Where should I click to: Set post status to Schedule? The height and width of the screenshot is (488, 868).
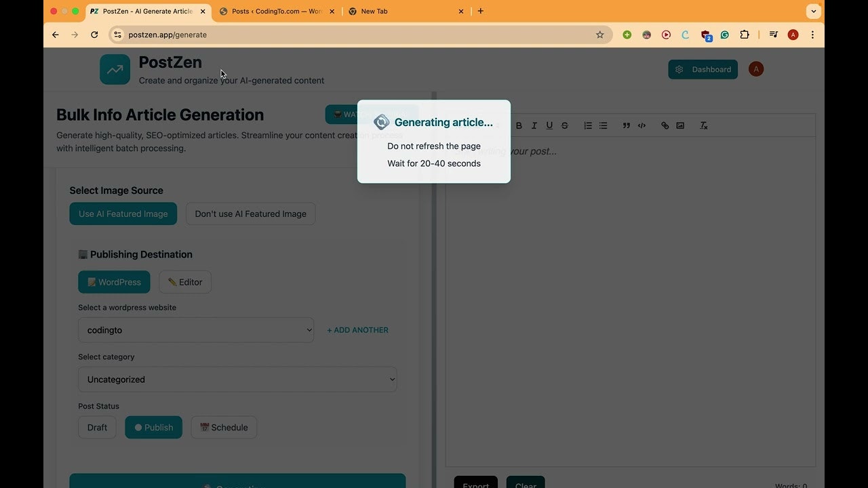[x=224, y=427]
